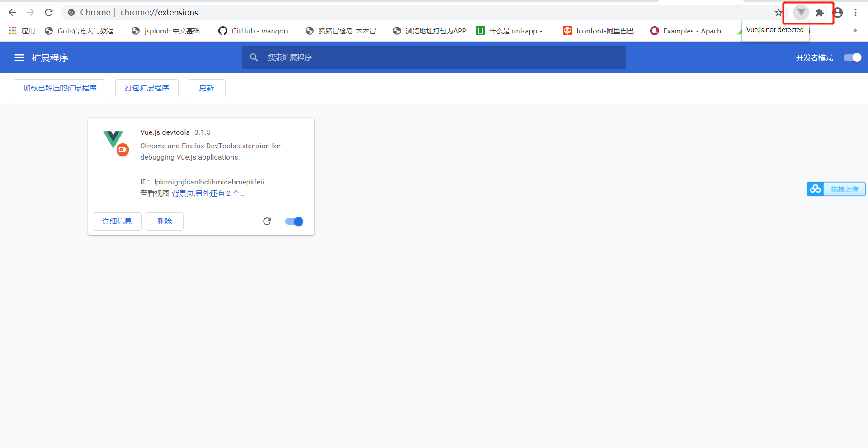Click the overflow chevron on bookmarks bar
This screenshot has height=448, width=868.
tap(854, 31)
